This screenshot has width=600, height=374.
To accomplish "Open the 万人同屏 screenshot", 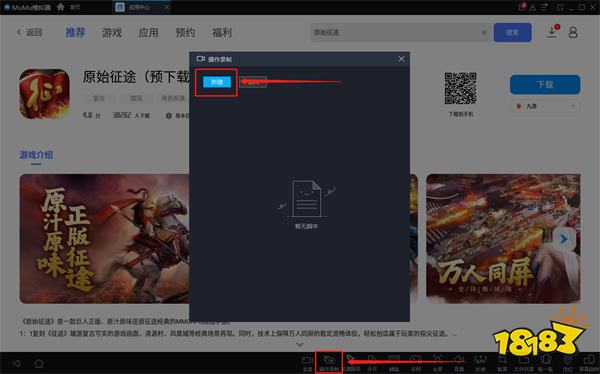I will pos(503,238).
